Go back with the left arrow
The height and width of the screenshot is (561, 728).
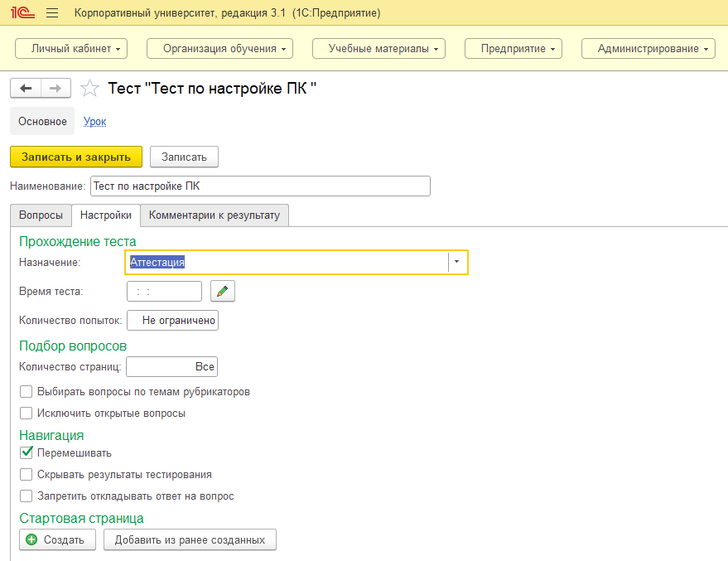tap(26, 88)
